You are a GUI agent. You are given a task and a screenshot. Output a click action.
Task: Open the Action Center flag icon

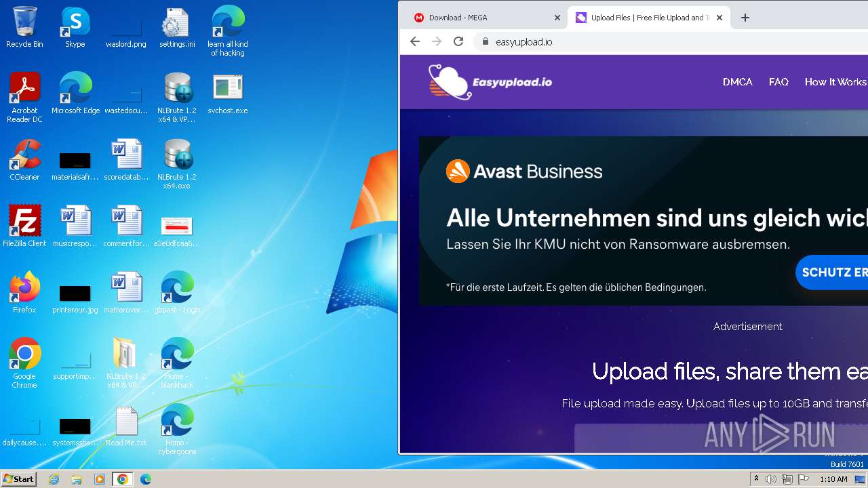(x=802, y=479)
